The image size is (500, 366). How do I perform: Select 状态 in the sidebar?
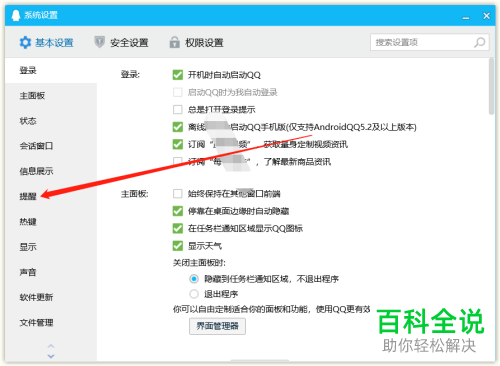tap(51, 121)
